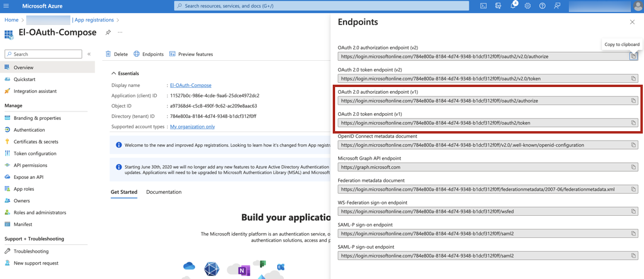Click the Federation metadata document field
The image size is (644, 279).
[x=488, y=189]
